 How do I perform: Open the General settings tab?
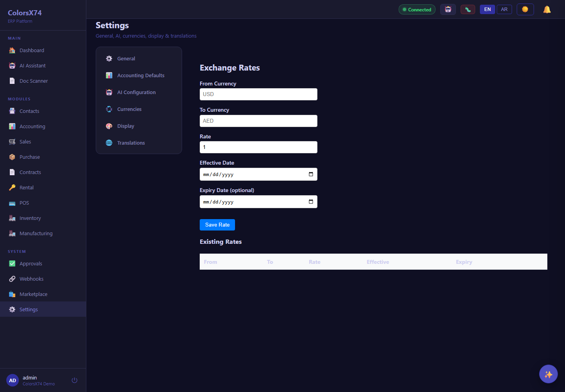coord(139,59)
